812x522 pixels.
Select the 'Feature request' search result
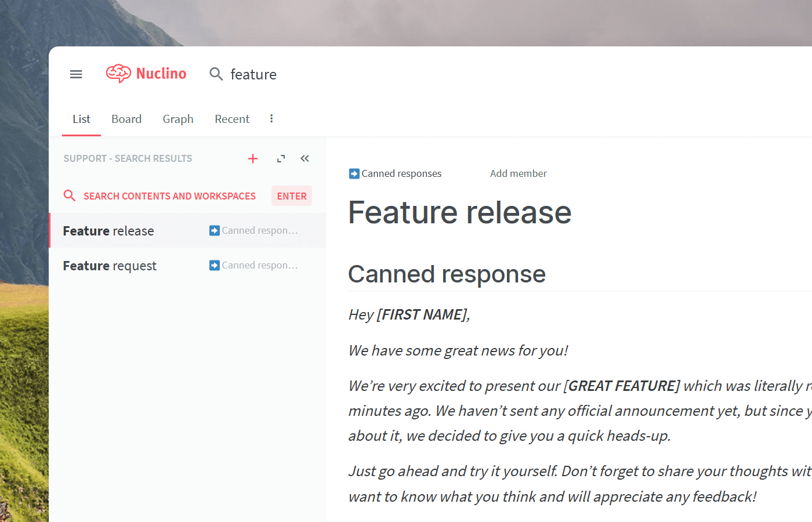[x=188, y=265]
